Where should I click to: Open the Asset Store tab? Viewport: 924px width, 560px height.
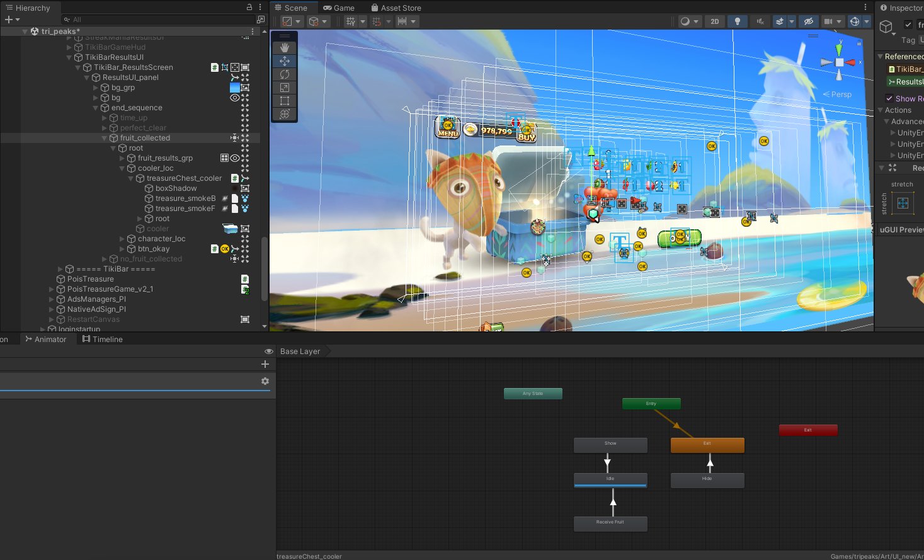tap(396, 8)
